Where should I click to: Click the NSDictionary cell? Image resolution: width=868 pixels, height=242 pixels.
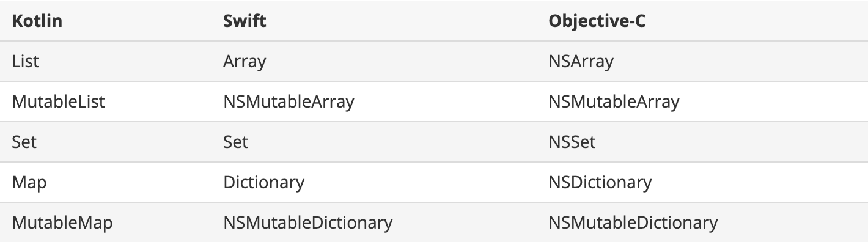pos(600,183)
